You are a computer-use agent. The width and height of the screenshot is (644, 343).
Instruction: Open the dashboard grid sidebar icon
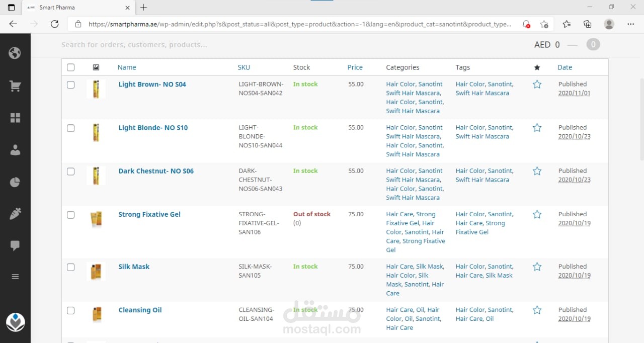(x=15, y=118)
